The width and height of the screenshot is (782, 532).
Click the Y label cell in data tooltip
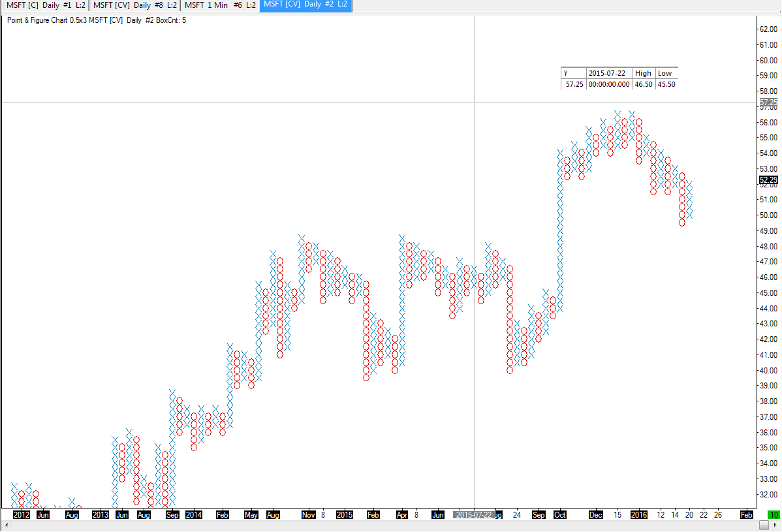click(574, 73)
